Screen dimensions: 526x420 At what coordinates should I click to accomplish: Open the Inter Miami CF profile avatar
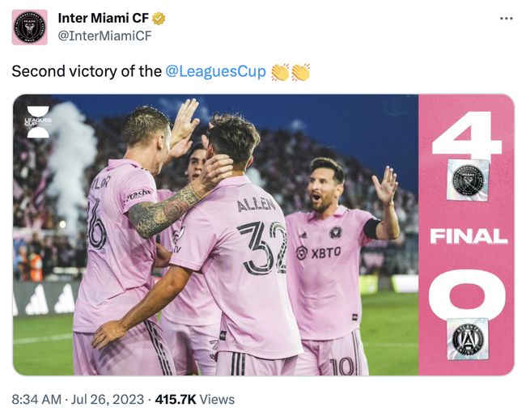29,28
